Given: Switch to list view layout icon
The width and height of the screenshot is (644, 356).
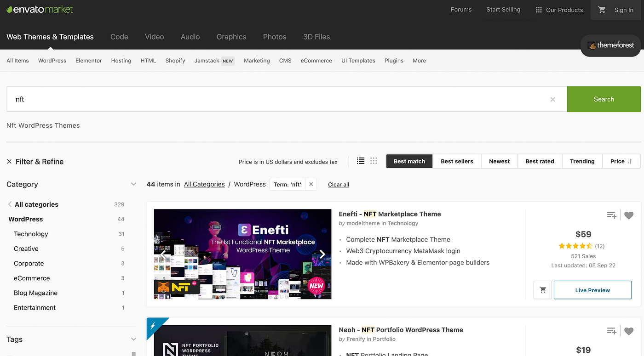Looking at the screenshot, I should point(361,161).
